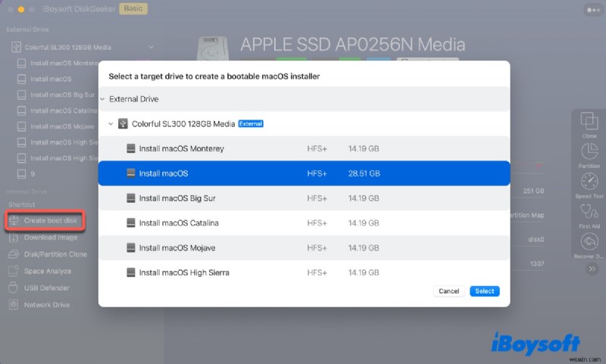Click drive icon beside Install macOS Catalina in dialog
The image size is (606, 364).
(x=131, y=222)
